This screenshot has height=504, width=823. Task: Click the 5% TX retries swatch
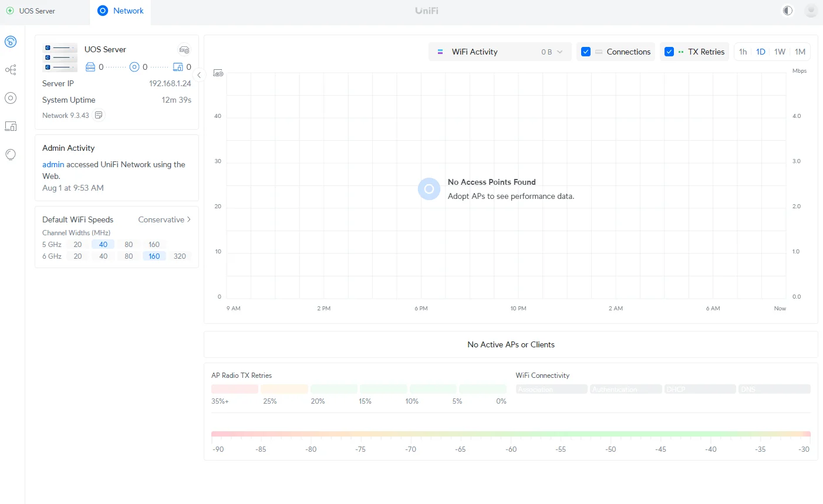(x=483, y=389)
